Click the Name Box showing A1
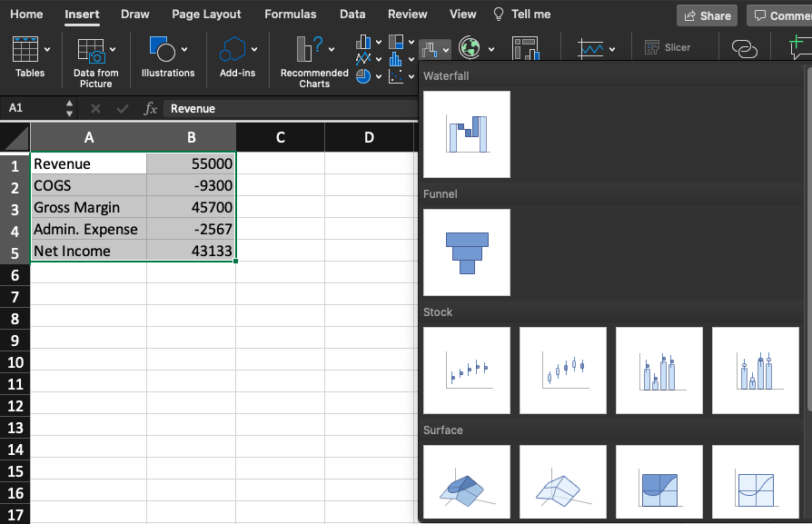 pos(35,108)
